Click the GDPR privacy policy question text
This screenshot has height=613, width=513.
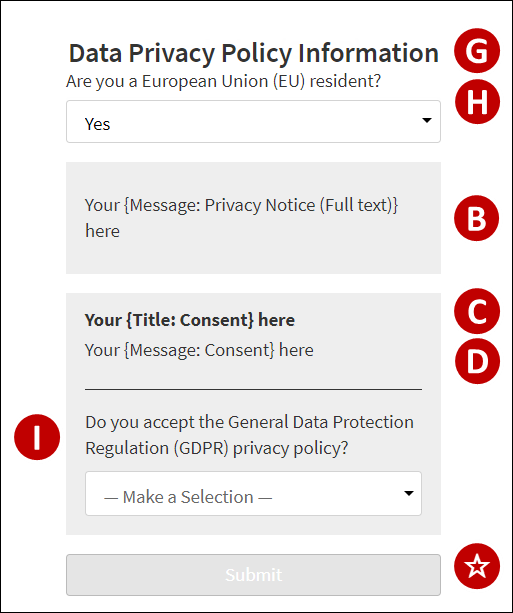pos(249,435)
